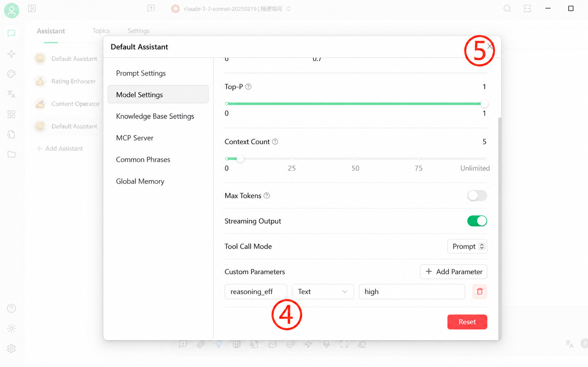
Task: Select Global Memory in dialog menu
Action: pos(158,181)
